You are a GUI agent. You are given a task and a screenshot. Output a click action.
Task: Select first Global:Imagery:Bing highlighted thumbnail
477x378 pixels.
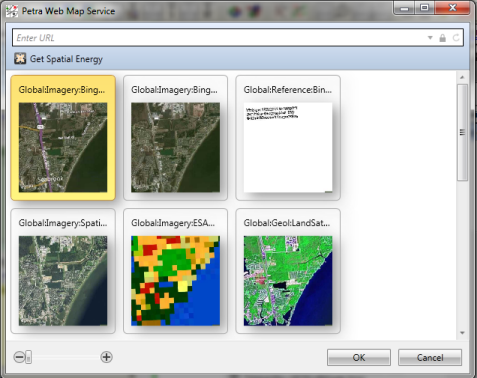pos(63,138)
